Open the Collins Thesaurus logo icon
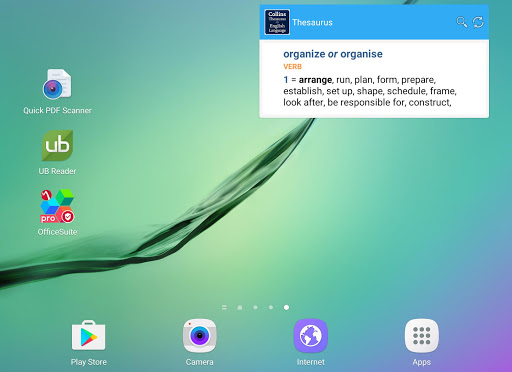Screen dimensions: 512x372 tap(277, 22)
